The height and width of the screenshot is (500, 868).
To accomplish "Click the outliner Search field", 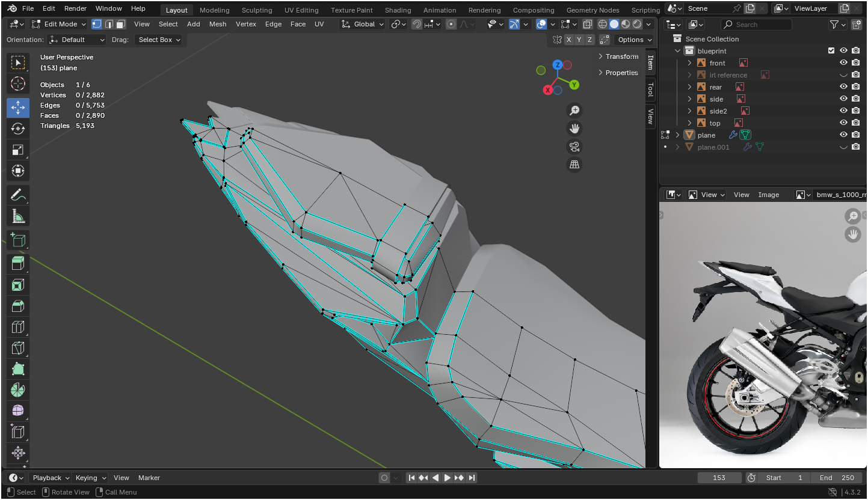I will tap(756, 25).
